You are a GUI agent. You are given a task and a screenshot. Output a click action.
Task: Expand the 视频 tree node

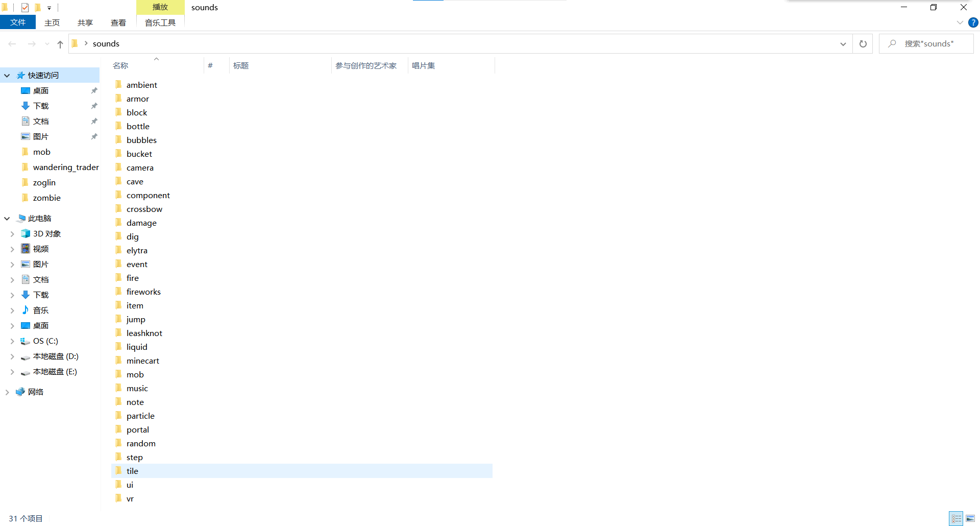pyautogui.click(x=12, y=249)
